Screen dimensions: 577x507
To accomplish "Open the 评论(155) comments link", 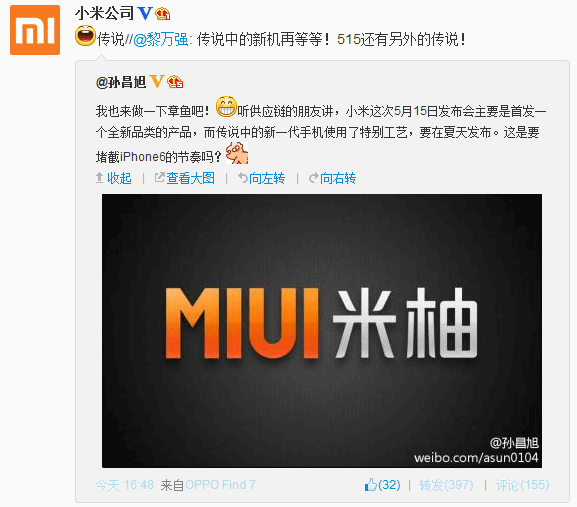I will click(522, 485).
